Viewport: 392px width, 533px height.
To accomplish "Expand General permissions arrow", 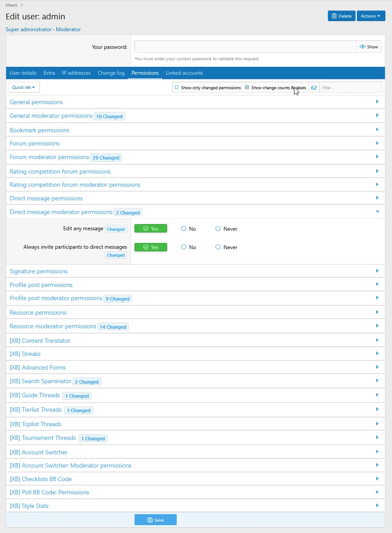I will (377, 102).
